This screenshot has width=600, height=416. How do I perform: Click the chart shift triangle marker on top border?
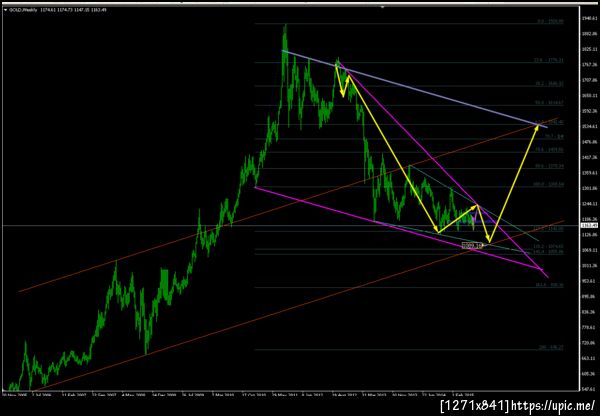click(383, 6)
